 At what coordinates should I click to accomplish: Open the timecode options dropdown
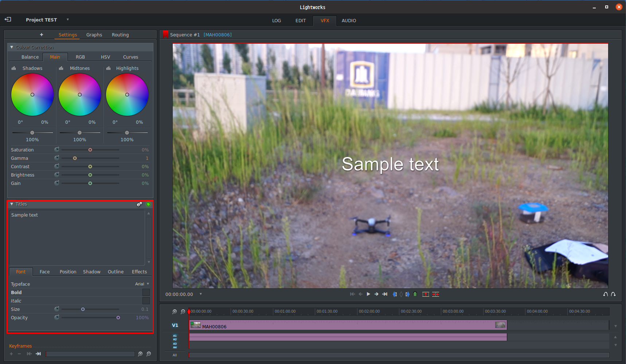coord(201,294)
